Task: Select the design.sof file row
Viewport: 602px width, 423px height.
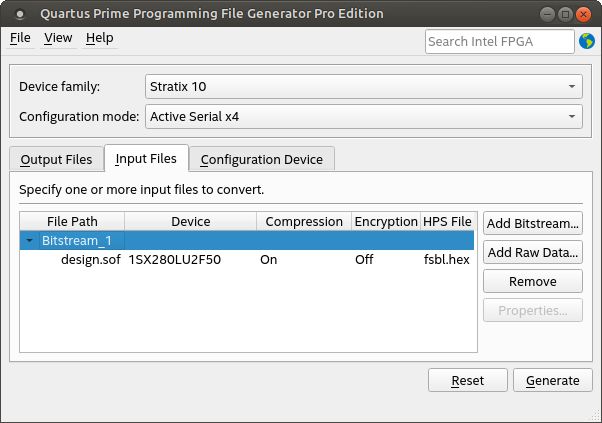Action: [84, 260]
